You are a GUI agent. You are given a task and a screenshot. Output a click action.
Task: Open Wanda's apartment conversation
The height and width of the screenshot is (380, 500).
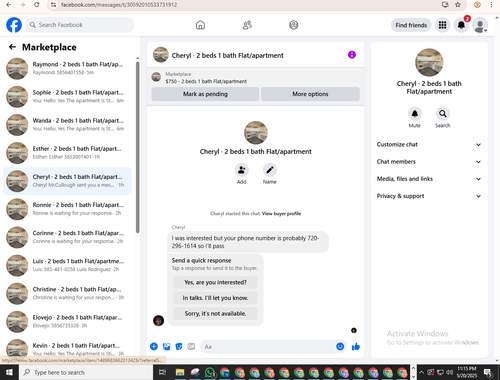point(67,125)
